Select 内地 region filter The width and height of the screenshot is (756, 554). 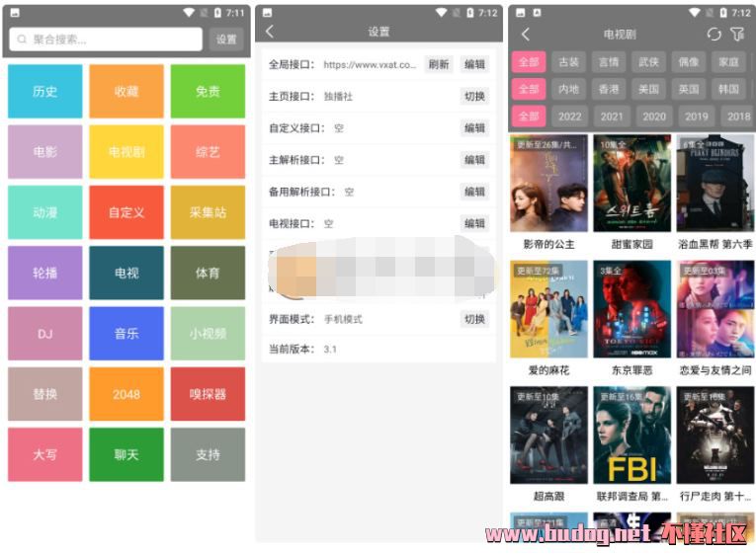click(569, 89)
